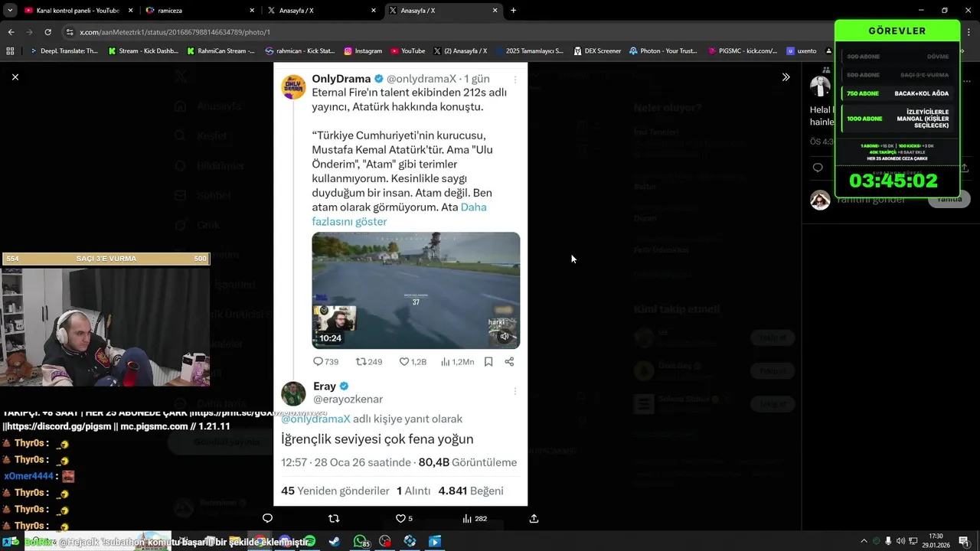Open '(2) Anasayfa / X' bookmark
The image size is (980, 551).
tap(460, 51)
